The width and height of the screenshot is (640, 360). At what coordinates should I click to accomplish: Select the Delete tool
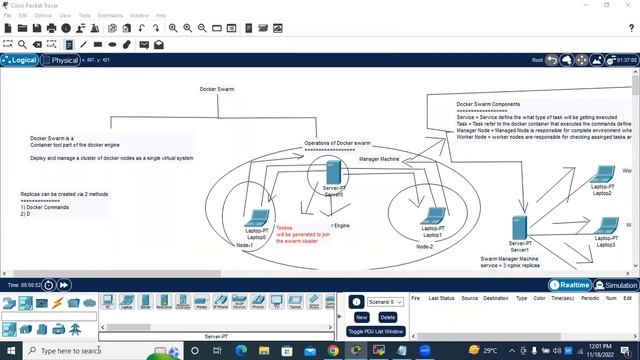click(37, 44)
